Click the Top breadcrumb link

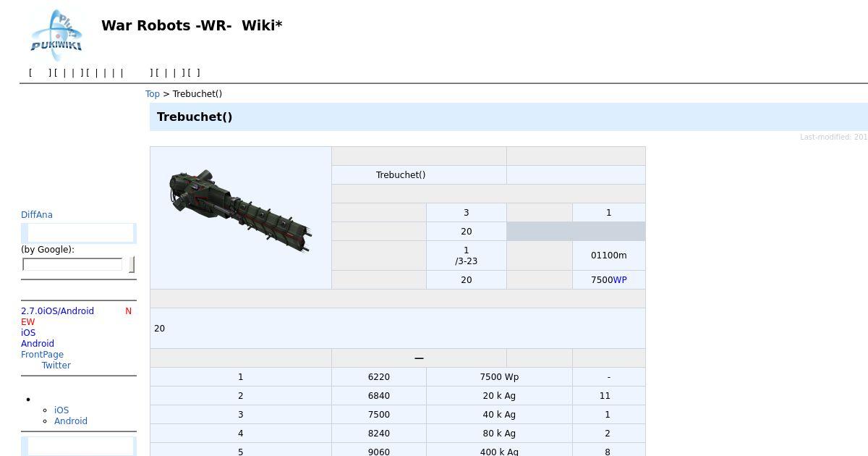click(x=153, y=94)
